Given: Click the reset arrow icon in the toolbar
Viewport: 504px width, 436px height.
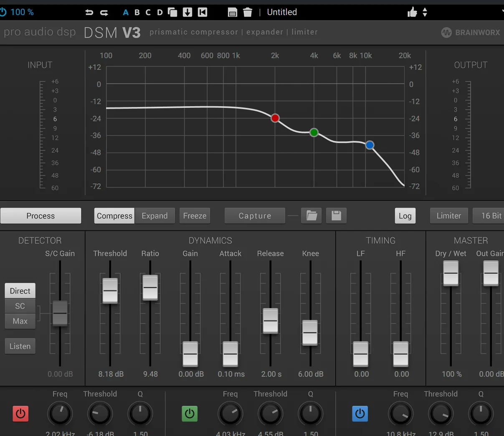Looking at the screenshot, I should (x=203, y=12).
